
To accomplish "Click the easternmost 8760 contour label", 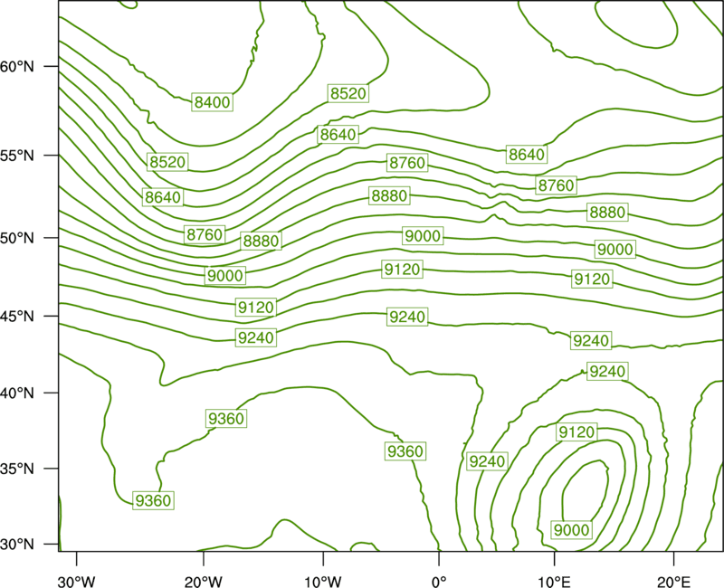I will tap(557, 185).
